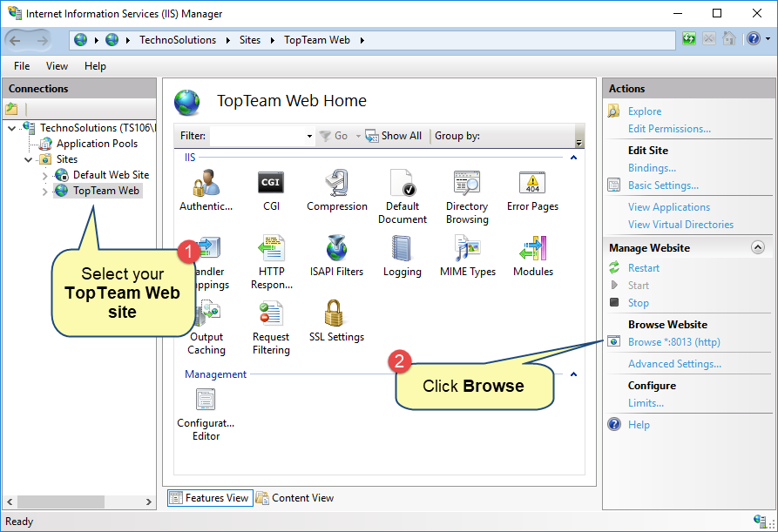Select Default Web Site in tree
The image size is (778, 532).
111,175
